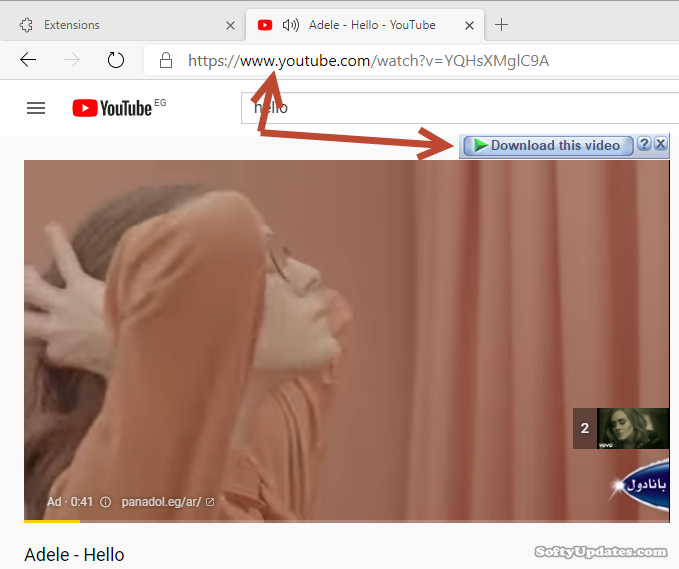Click the video player to pause
This screenshot has width=679, height=569.
click(346, 341)
